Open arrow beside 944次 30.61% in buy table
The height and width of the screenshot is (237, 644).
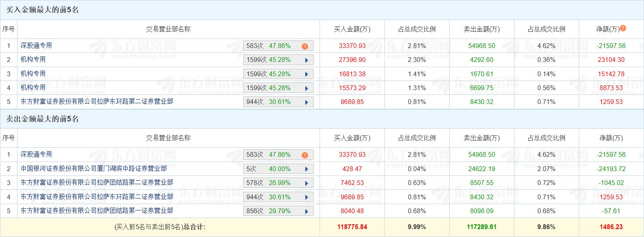point(306,102)
